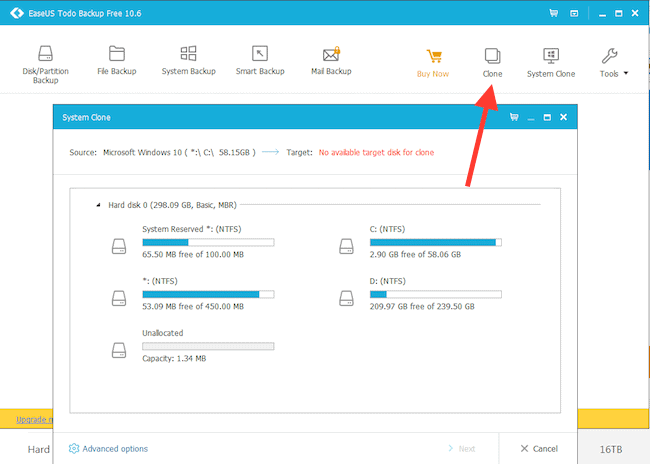Click source 'Microsoft Windows 10' text
The width and height of the screenshot is (650, 464).
coord(143,153)
